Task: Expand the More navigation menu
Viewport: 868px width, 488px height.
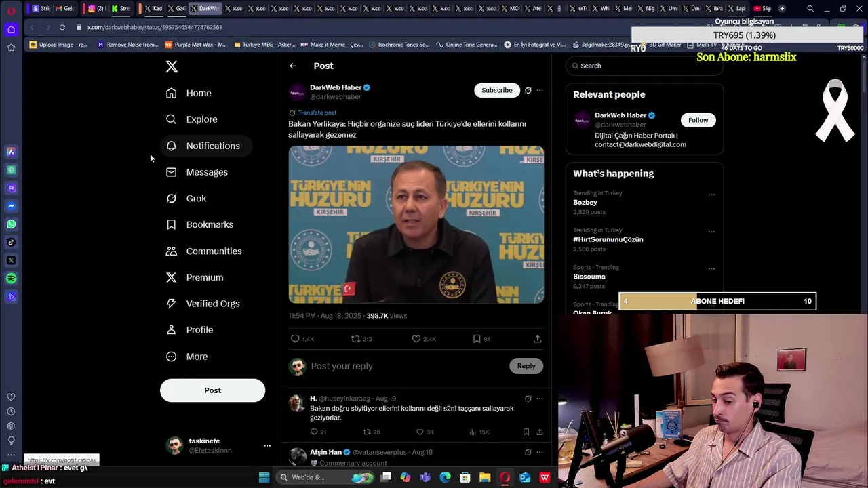Action: (x=187, y=357)
